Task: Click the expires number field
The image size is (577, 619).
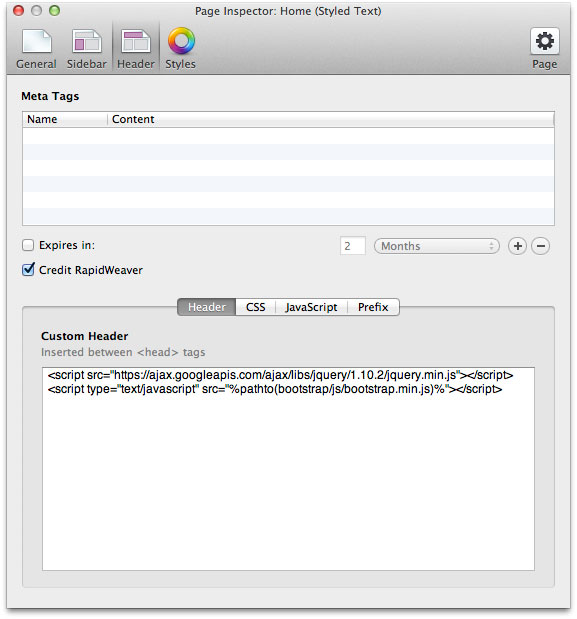Action: click(x=352, y=246)
